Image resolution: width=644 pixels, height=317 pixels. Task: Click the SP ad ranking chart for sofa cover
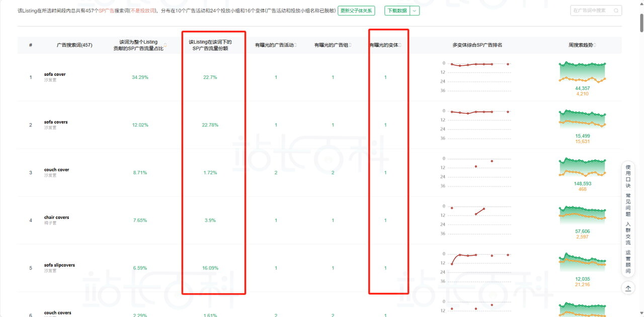click(x=476, y=77)
